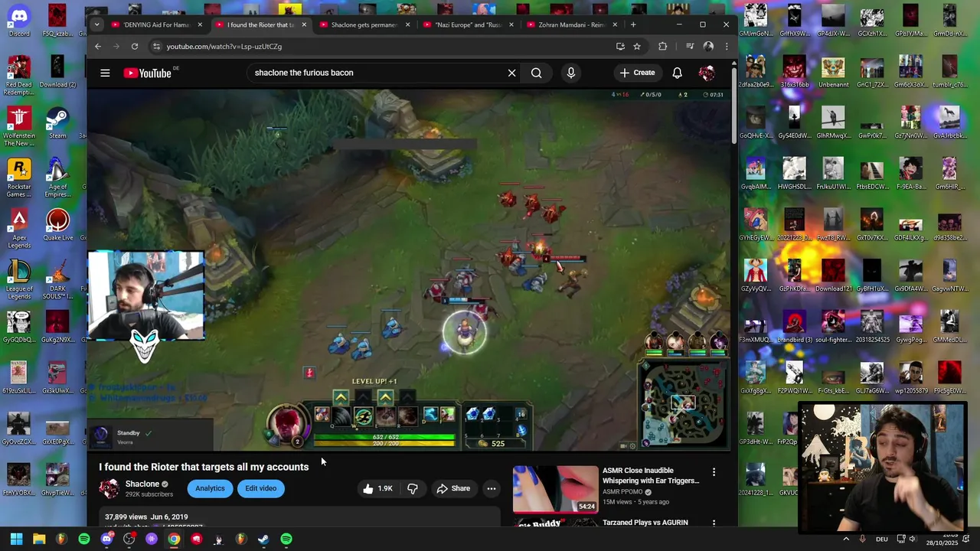
Task: Start voice search with microphone
Action: coord(570,73)
